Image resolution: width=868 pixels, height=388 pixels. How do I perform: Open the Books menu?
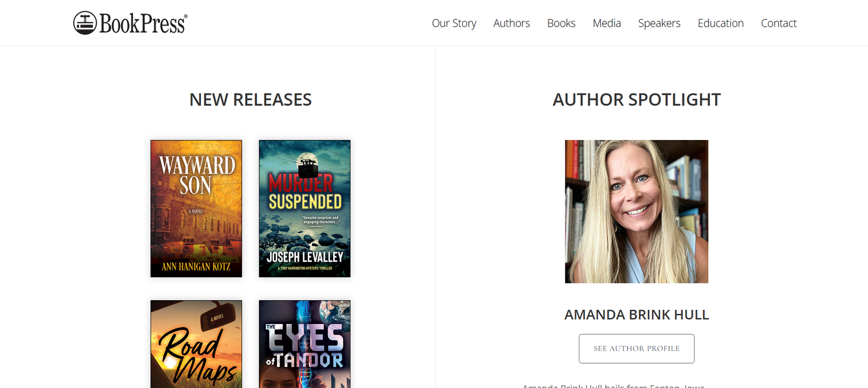[x=561, y=23]
